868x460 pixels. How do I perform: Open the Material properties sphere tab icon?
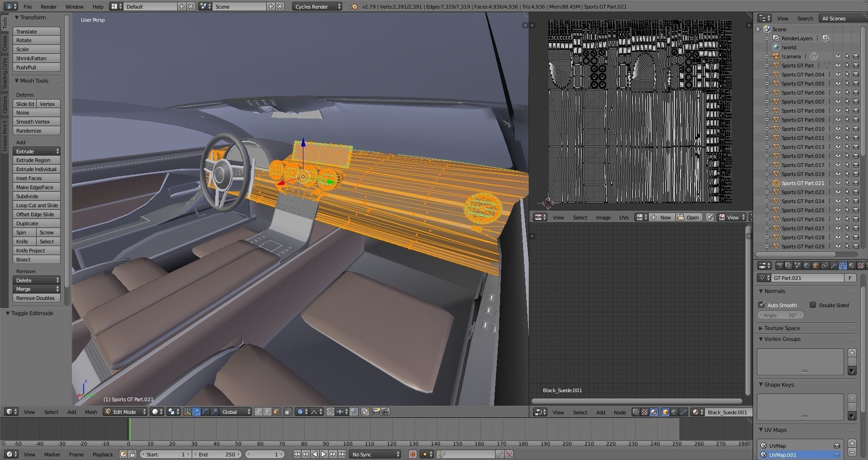tap(852, 266)
